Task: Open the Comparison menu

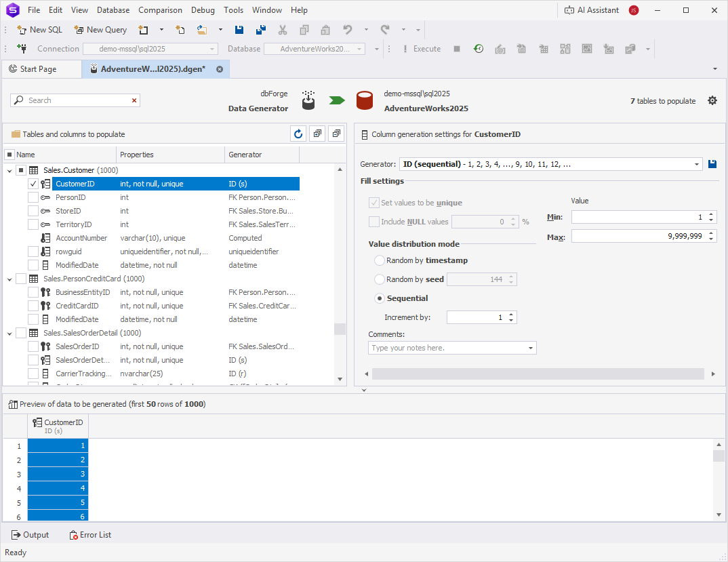Action: point(160,10)
